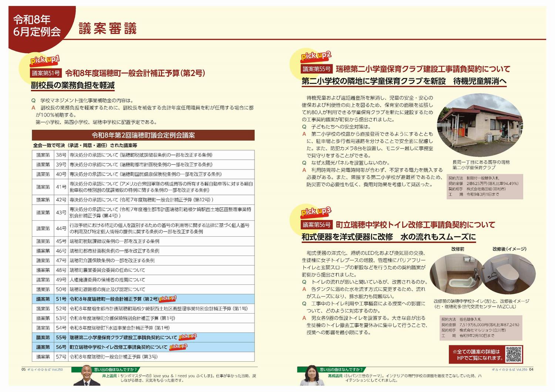555x392 pixels.
Task: Click heading 令和8年度瑞穂町一般会計補正予算(第2号)
Action: pos(135,73)
